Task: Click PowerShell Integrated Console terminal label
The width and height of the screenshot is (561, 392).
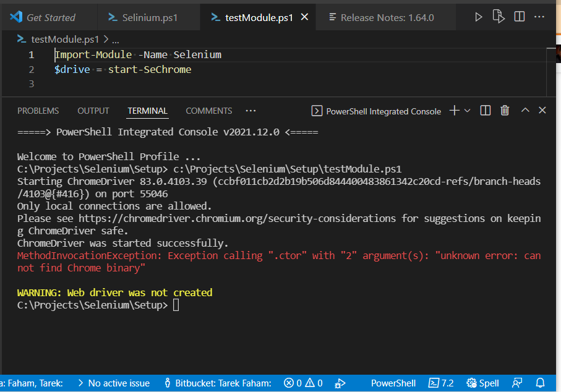Action: (x=383, y=111)
